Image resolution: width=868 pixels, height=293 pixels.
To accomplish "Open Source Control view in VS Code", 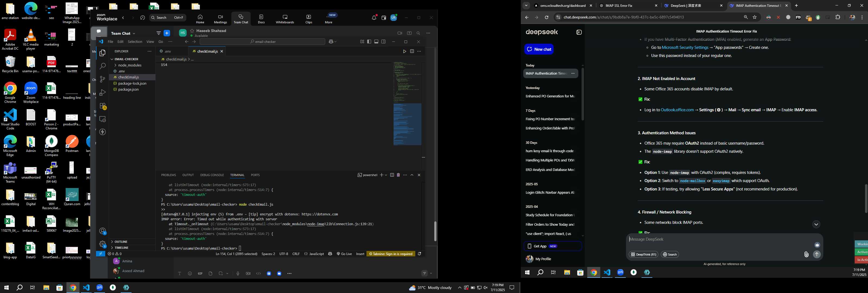I will 103,79.
